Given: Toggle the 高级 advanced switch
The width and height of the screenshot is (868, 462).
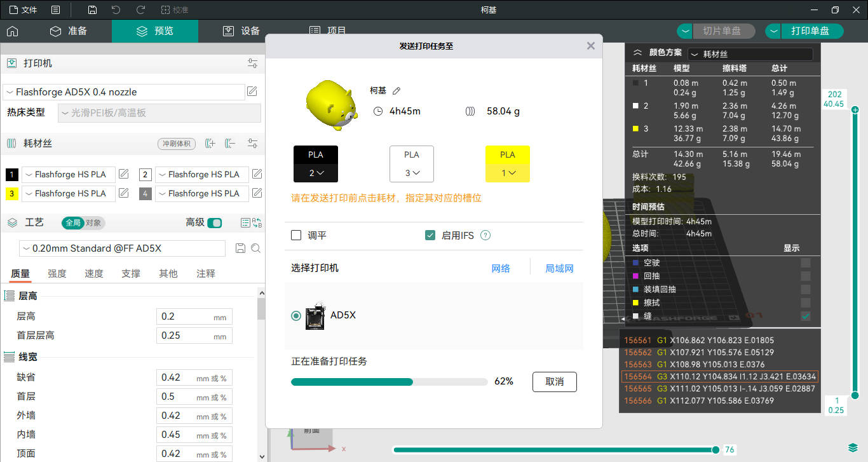Looking at the screenshot, I should pos(215,223).
